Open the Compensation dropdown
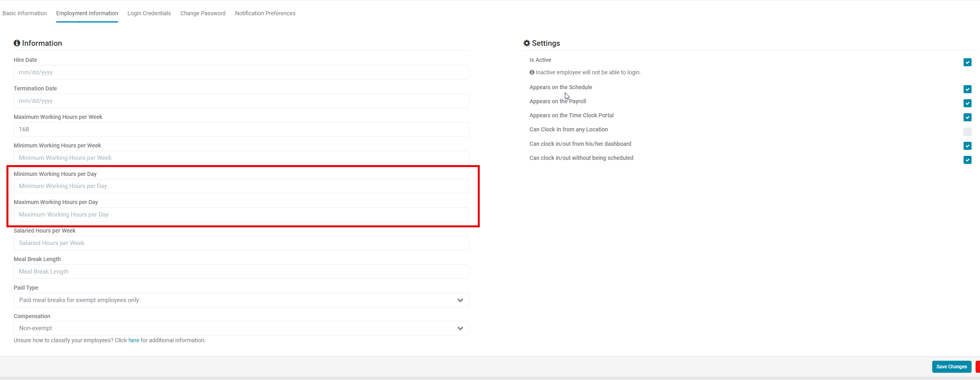 coord(241,328)
